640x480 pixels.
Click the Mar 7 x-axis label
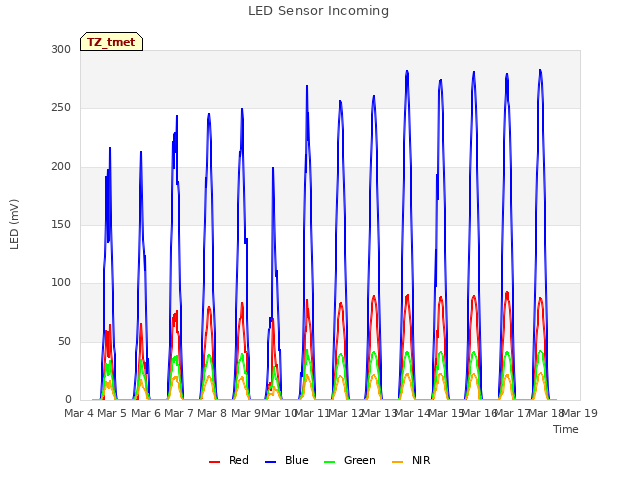179,413
